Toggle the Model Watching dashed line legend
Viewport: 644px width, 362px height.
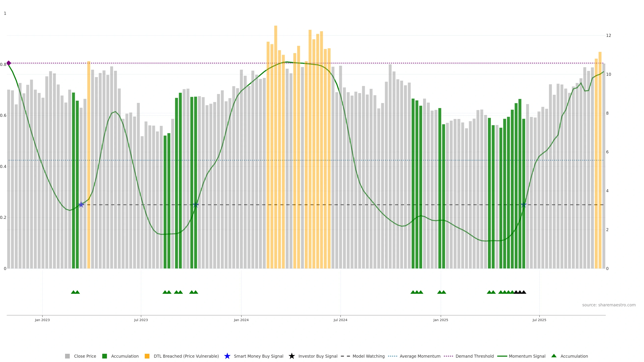345,356
